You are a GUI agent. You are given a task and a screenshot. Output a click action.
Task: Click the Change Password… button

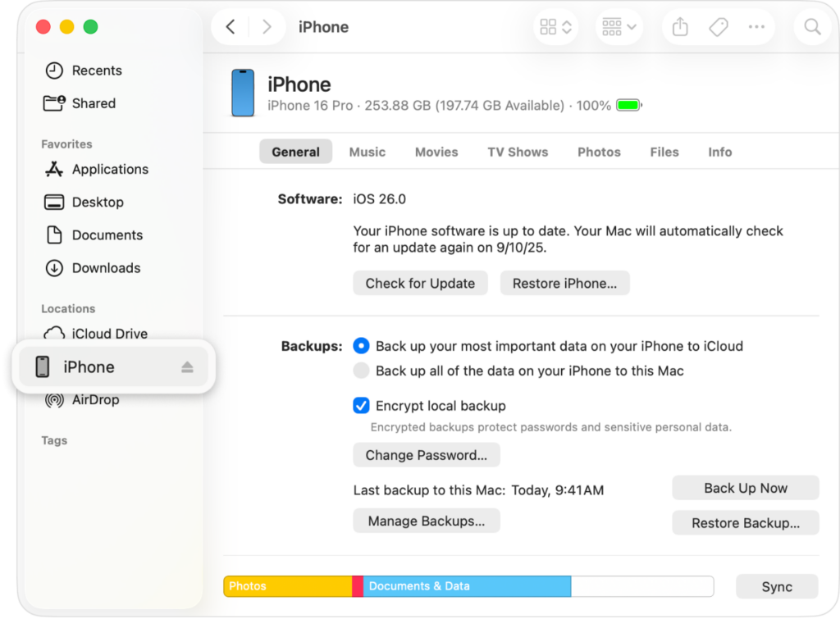[427, 455]
